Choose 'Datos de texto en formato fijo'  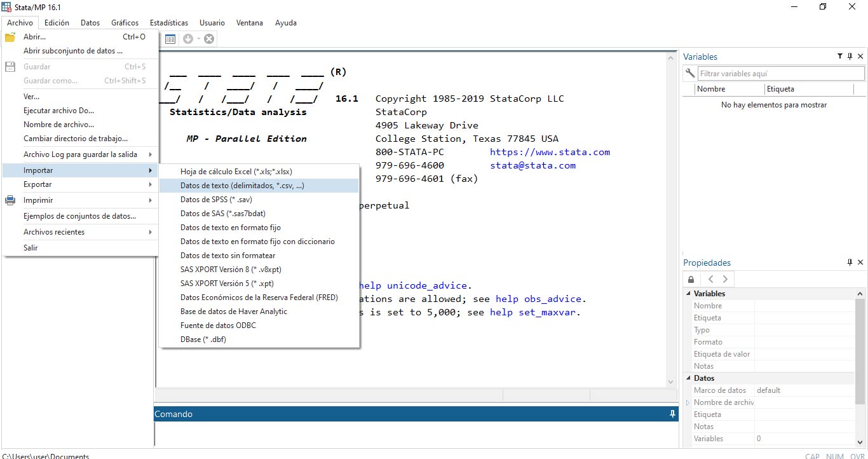[x=259, y=228]
